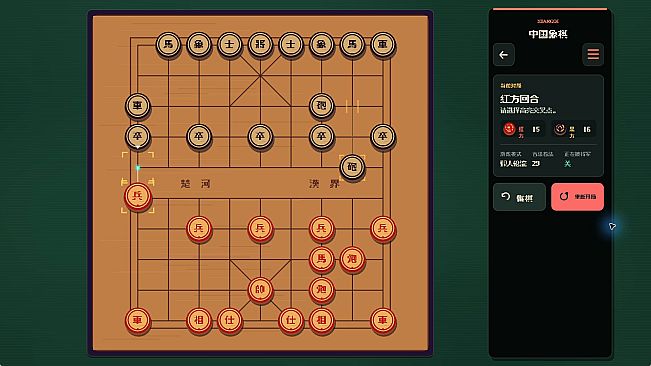The width and height of the screenshot is (651, 366).
Task: Select the black 卒 between left and center 卒
Action: tap(199, 136)
